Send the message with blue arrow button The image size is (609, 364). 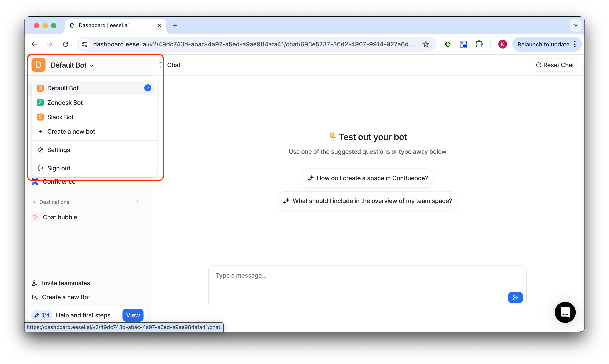point(515,297)
